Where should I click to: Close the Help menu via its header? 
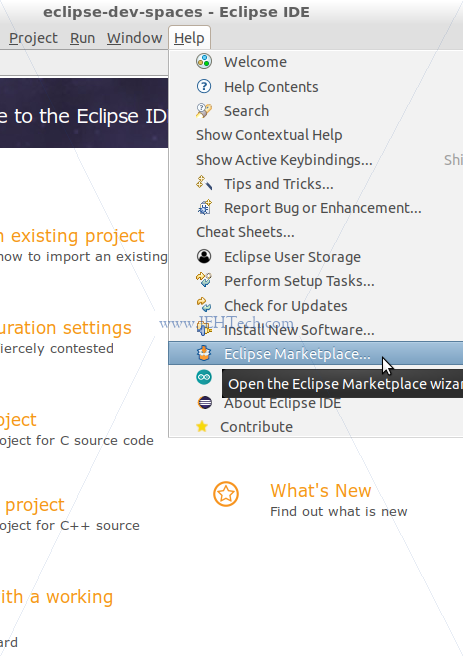coord(189,38)
